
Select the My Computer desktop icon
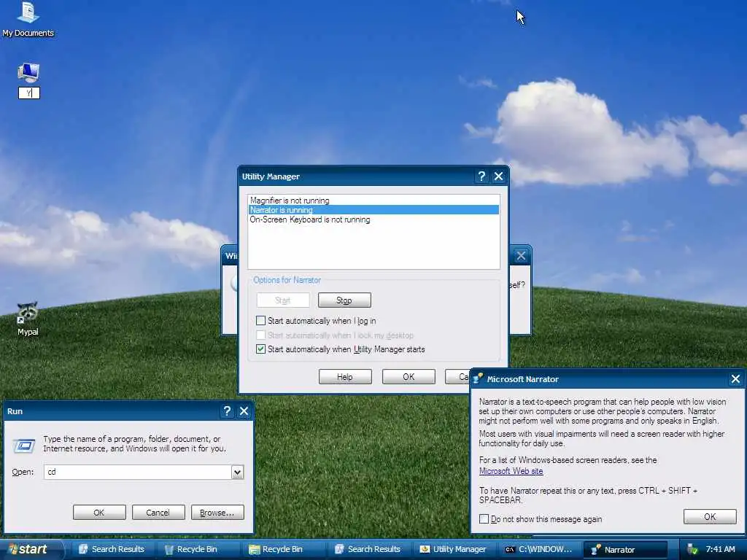(28, 73)
